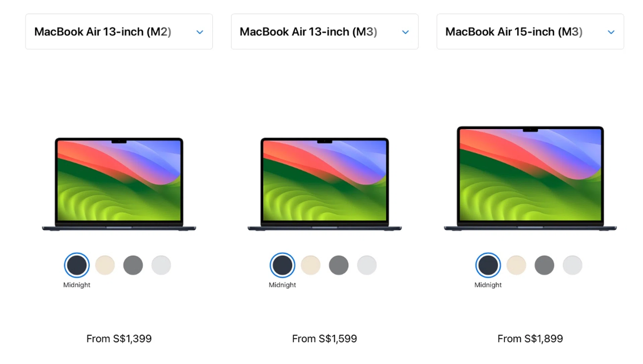
Task: Select Silver swatch for MacBook Air 15-inch
Action: point(573,265)
